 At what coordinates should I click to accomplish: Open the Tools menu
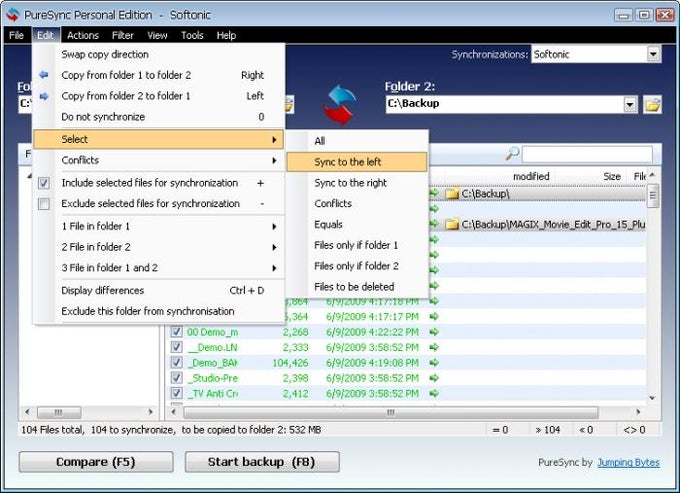(x=192, y=35)
